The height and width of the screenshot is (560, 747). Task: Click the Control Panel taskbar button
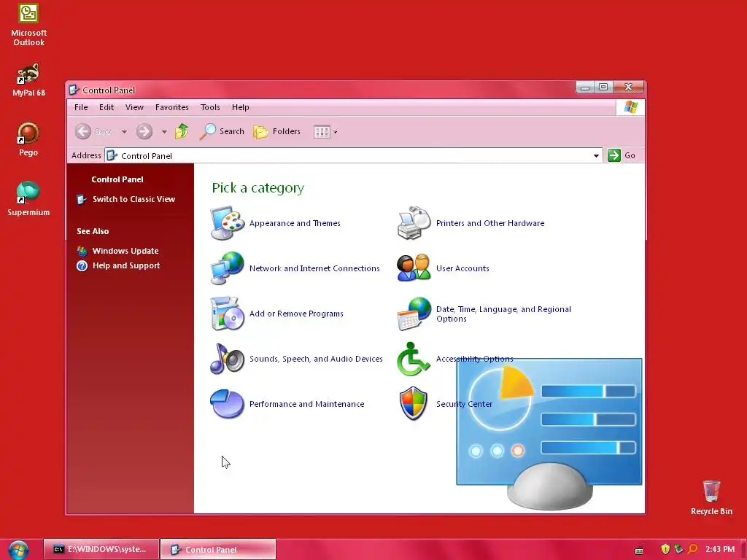click(x=218, y=549)
